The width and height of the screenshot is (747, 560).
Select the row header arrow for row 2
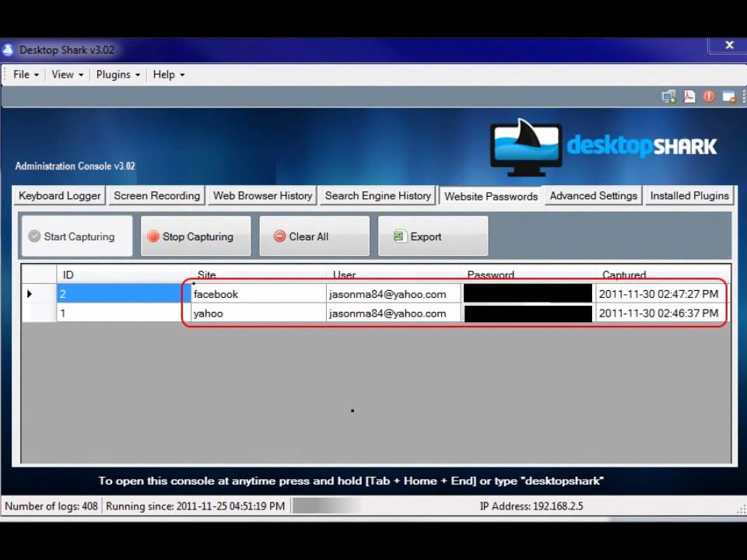(39, 294)
